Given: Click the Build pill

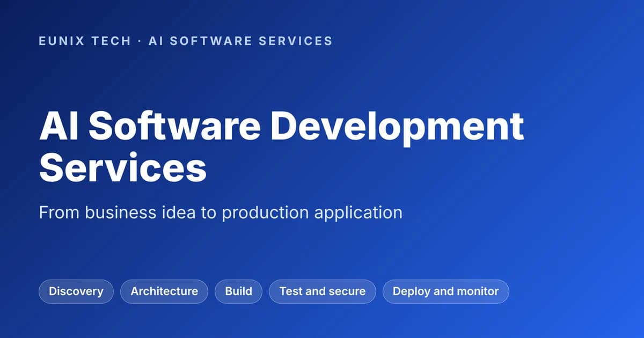Looking at the screenshot, I should (x=238, y=291).
